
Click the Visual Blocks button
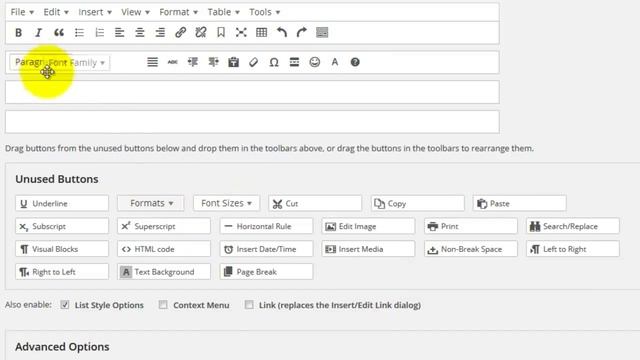point(62,249)
